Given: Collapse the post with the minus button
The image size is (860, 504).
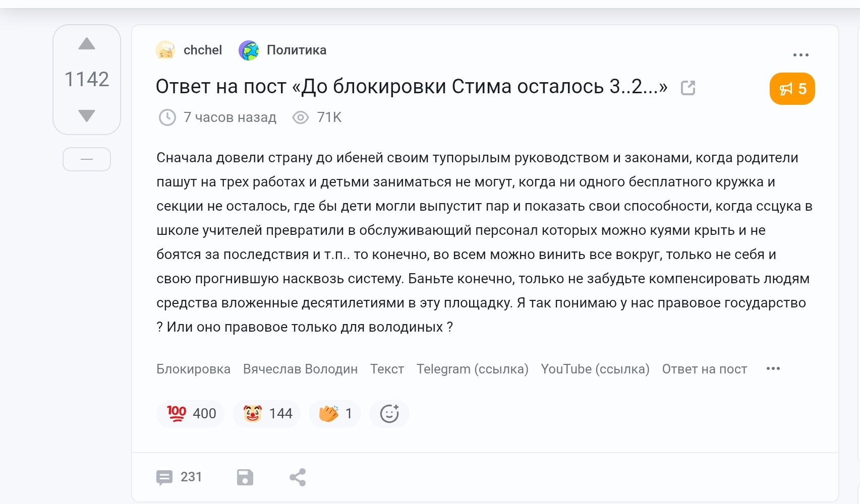Looking at the screenshot, I should pyautogui.click(x=87, y=159).
